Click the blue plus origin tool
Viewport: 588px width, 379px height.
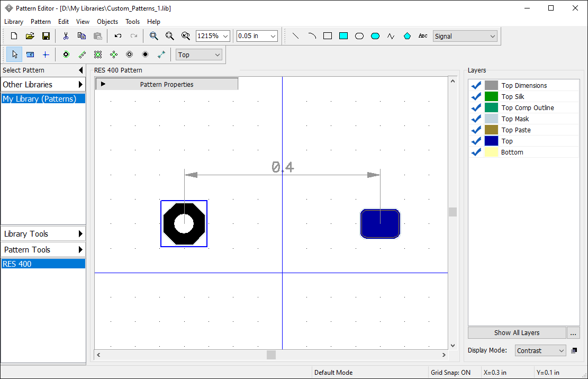46,55
